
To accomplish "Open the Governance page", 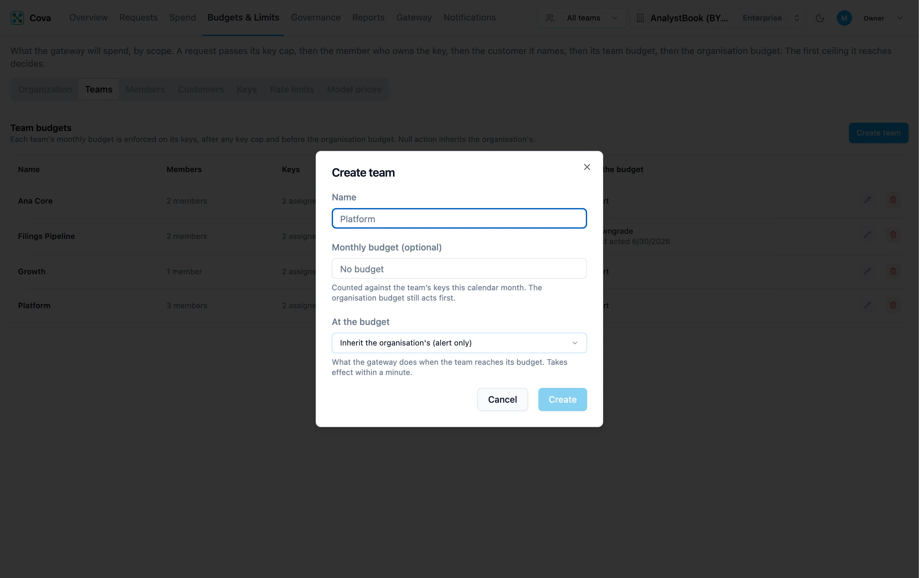I will (315, 18).
